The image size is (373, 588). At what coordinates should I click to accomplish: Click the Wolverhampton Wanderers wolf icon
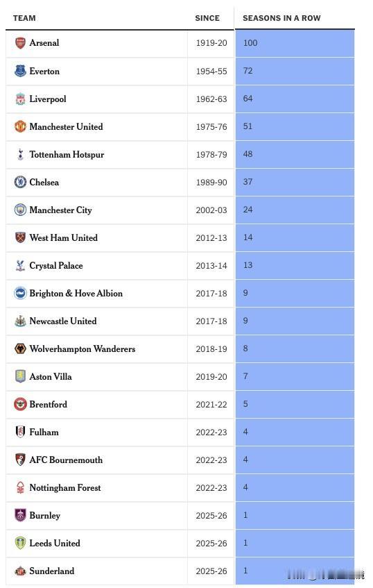coord(20,348)
